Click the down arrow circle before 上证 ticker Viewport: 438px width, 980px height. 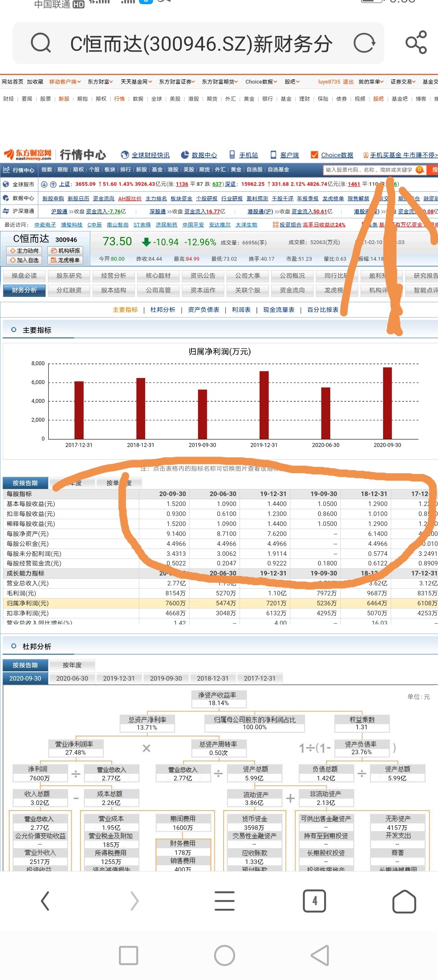click(44, 184)
